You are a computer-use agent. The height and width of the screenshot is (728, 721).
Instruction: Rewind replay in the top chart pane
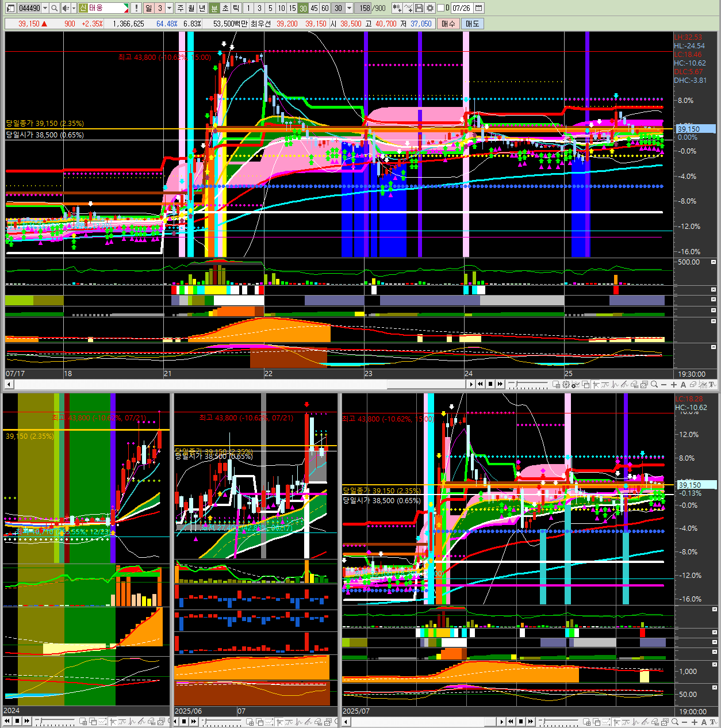pos(480,384)
